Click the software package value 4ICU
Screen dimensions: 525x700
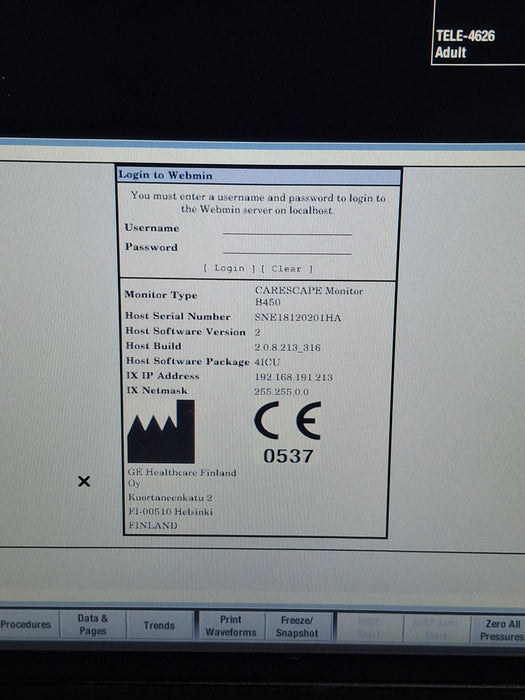267,362
